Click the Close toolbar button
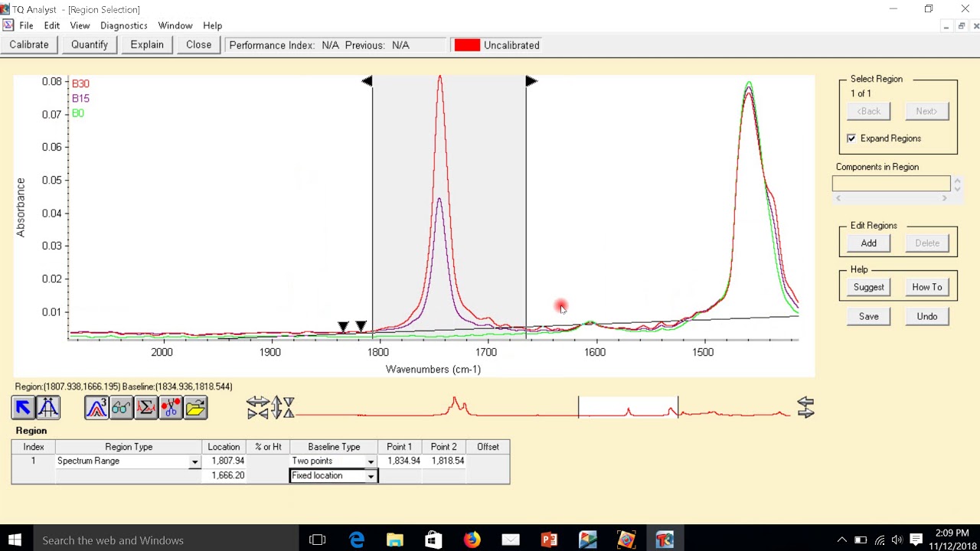 coord(198,45)
